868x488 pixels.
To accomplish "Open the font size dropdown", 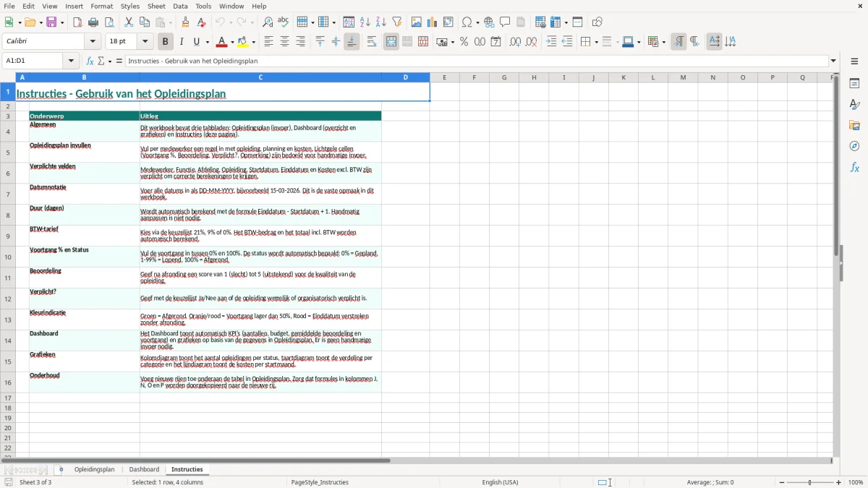I will pos(145,42).
